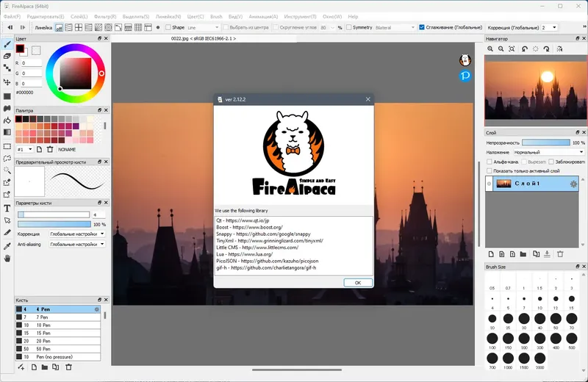Switch to the 0022.jpg document tab
Image resolution: width=588 pixels, height=382 pixels.
tap(204, 38)
